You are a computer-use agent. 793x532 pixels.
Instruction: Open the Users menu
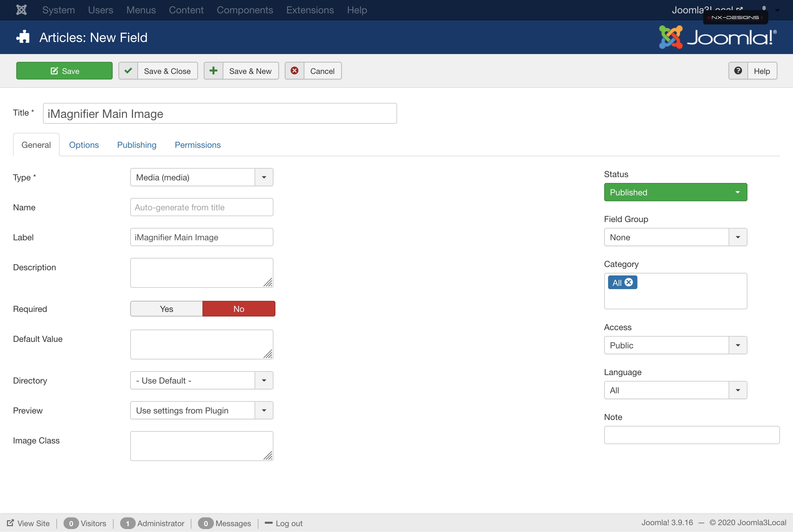pos(100,10)
